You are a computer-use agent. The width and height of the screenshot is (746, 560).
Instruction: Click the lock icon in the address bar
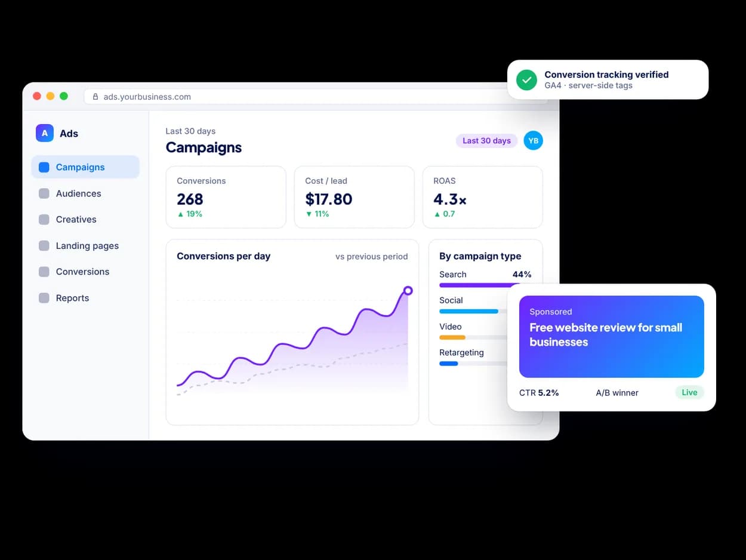coord(95,97)
